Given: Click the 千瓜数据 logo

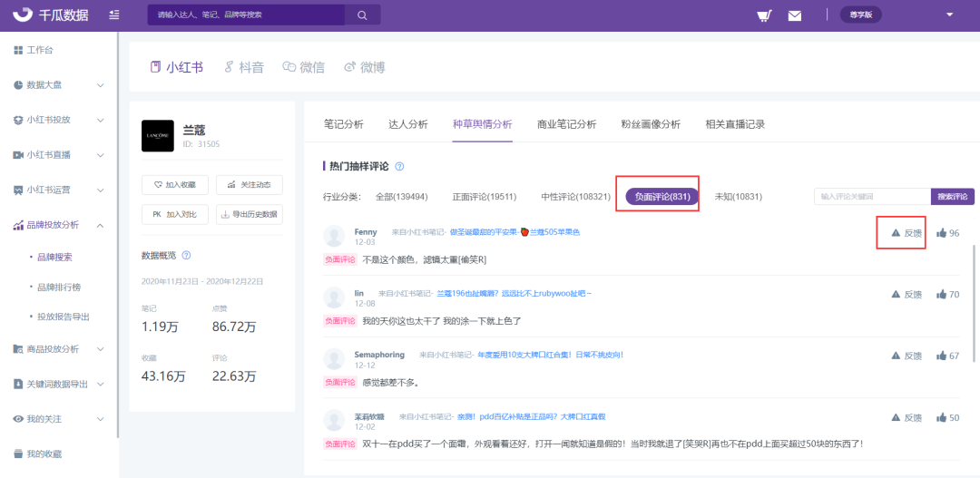Looking at the screenshot, I should (x=51, y=15).
